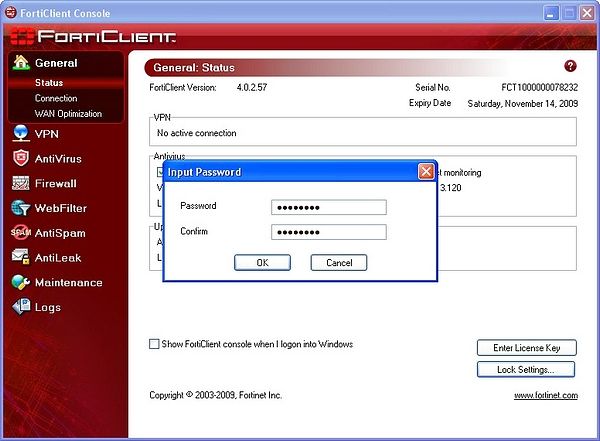Toggle Show FortiClient console at logon checkbox
Viewport: 600px width, 441px height.
[x=154, y=344]
